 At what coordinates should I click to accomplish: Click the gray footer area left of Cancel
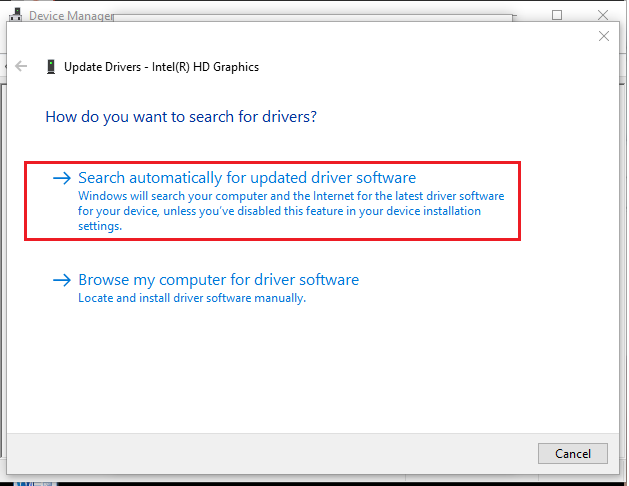(x=270, y=453)
